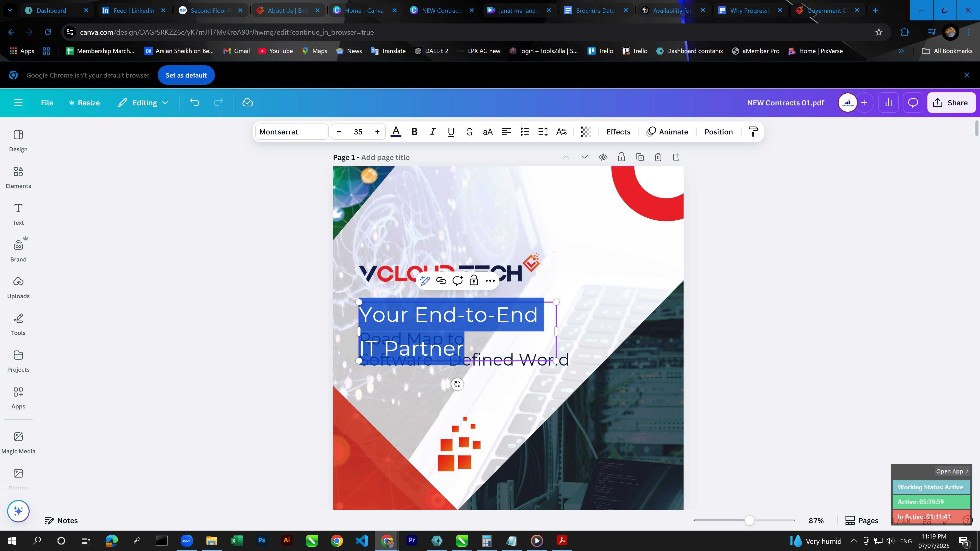Click the Canva assistant sparkle button
The height and width of the screenshot is (551, 980).
[x=18, y=511]
